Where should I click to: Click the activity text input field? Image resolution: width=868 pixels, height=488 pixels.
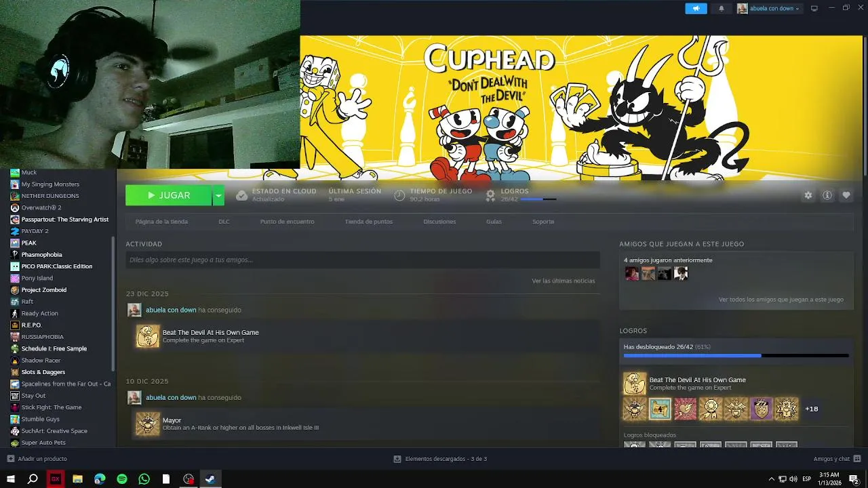(363, 260)
